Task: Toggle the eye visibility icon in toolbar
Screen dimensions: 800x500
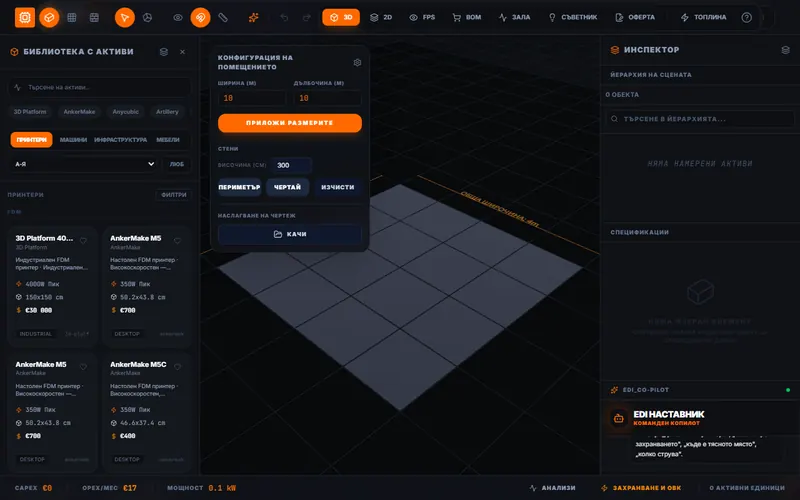Action: point(178,17)
